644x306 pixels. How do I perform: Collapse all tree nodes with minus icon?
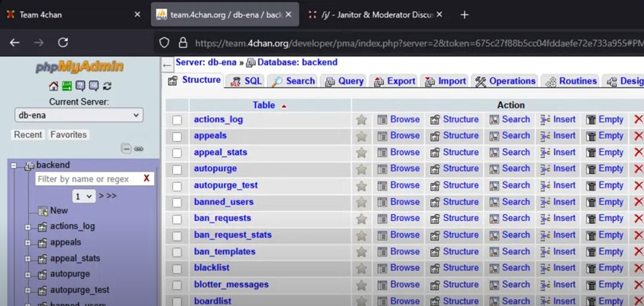click(126, 149)
